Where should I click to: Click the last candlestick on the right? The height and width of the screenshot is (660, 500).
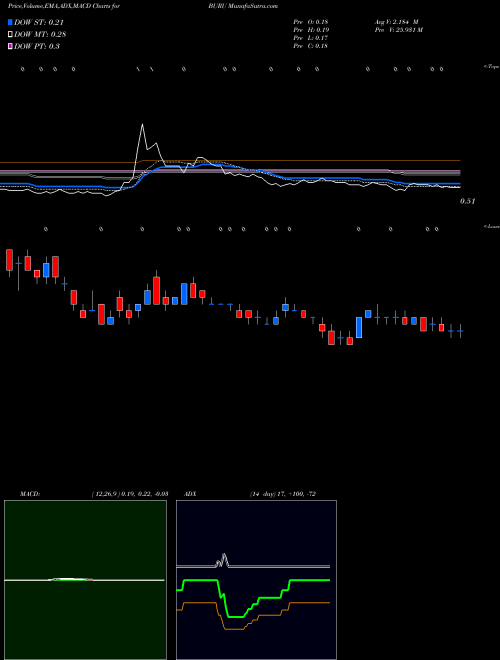(461, 331)
